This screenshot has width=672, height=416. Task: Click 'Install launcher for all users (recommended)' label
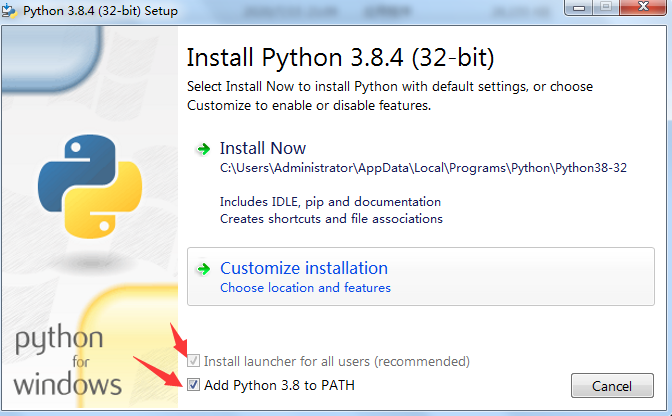tap(337, 361)
